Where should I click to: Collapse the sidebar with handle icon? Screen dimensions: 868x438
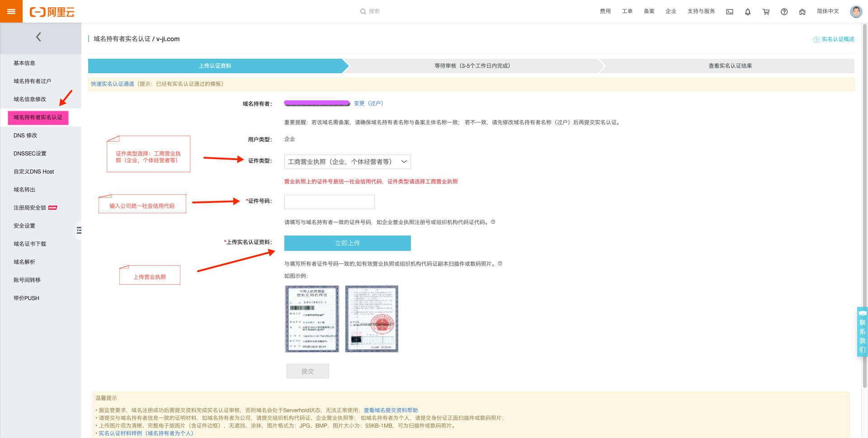pyautogui.click(x=79, y=231)
